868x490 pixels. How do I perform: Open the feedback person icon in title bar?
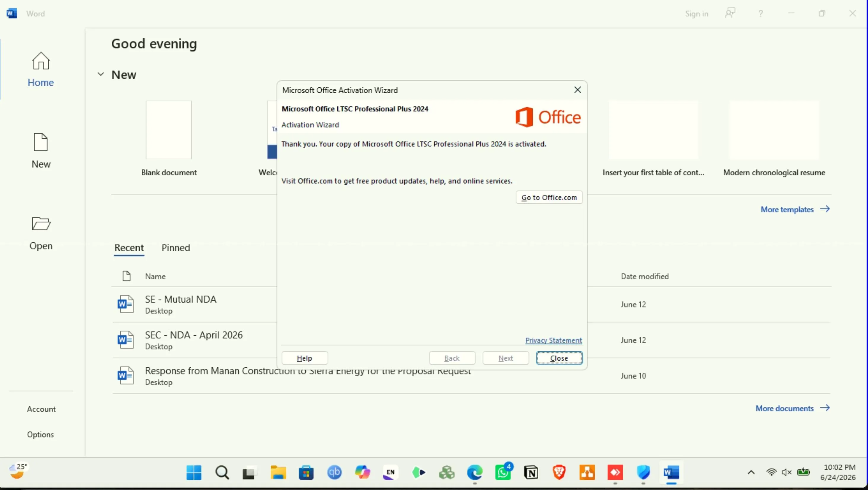[x=730, y=13]
